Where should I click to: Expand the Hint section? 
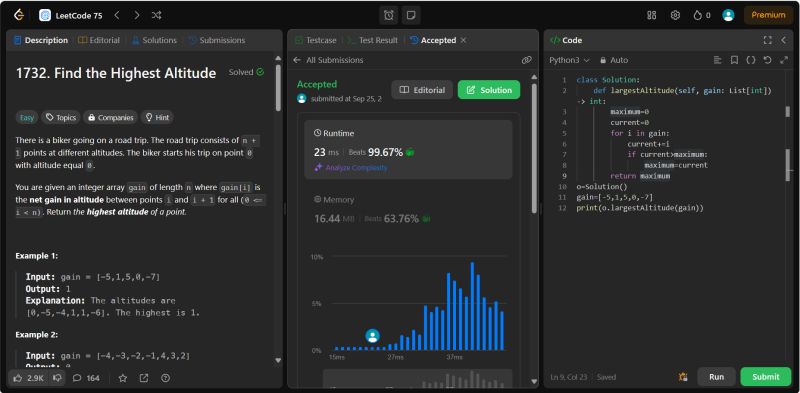coord(157,117)
